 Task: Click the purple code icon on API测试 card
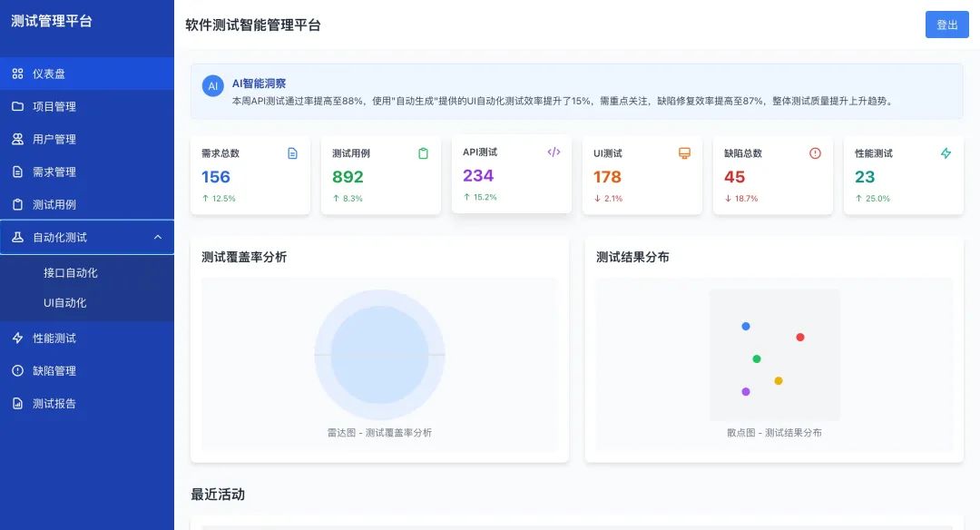554,152
